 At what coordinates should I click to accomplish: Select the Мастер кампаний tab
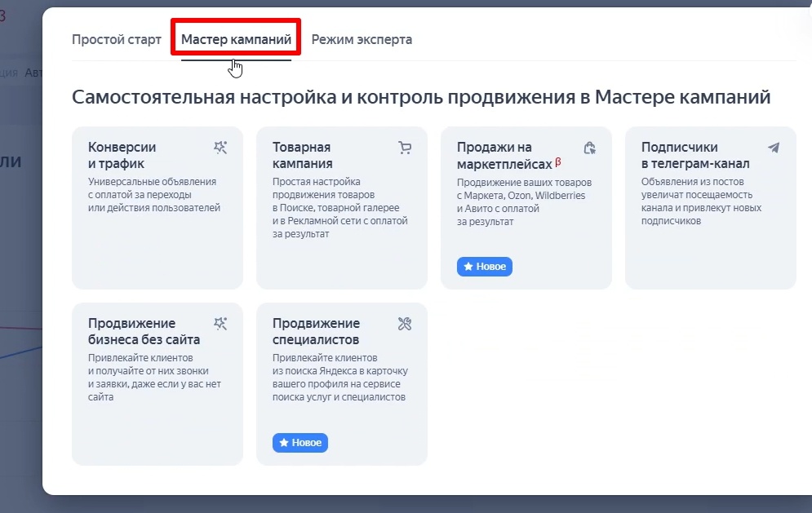pyautogui.click(x=236, y=39)
